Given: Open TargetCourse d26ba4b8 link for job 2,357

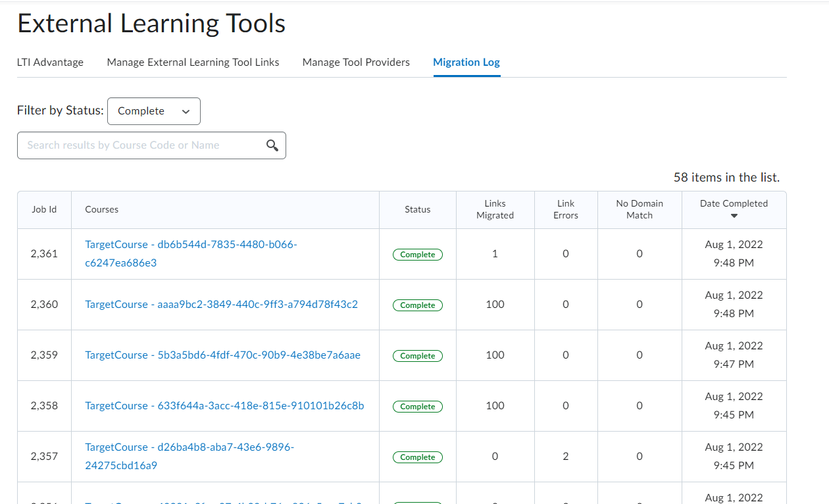Looking at the screenshot, I should [x=189, y=456].
